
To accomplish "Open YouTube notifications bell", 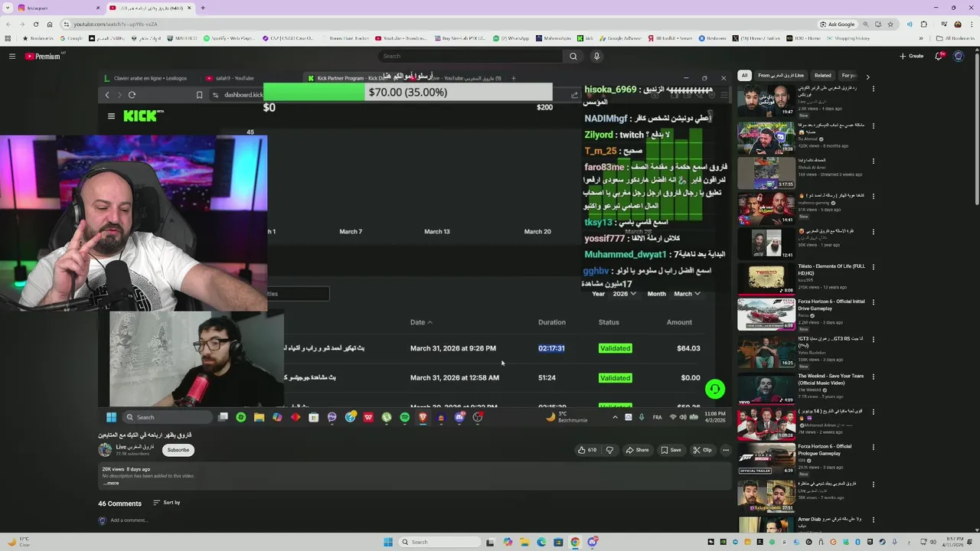I will click(939, 56).
